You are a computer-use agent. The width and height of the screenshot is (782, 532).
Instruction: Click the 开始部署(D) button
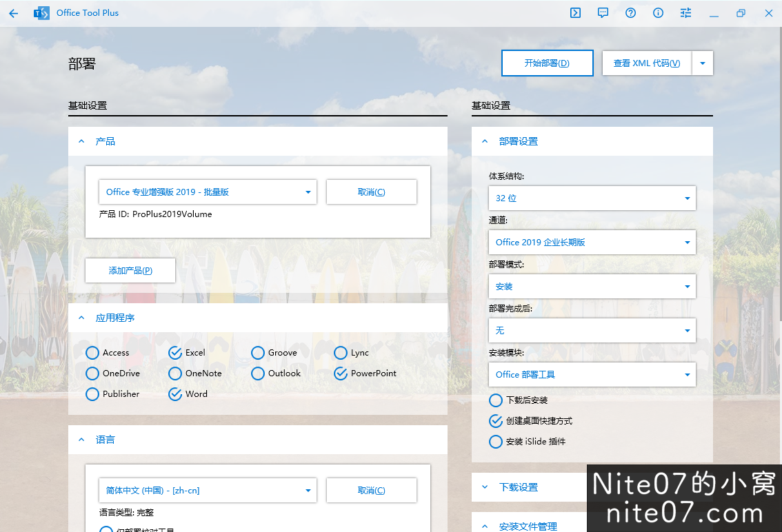(547, 63)
